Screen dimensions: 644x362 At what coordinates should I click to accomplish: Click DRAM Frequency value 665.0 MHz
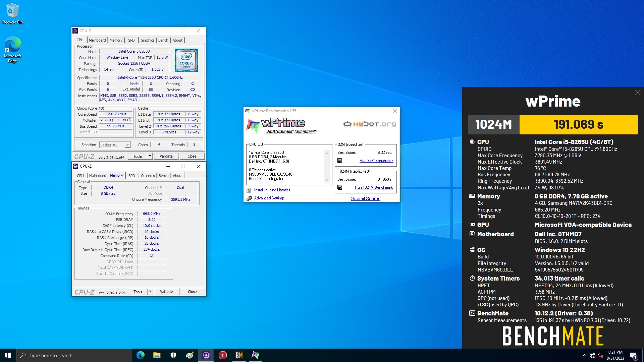pos(152,214)
